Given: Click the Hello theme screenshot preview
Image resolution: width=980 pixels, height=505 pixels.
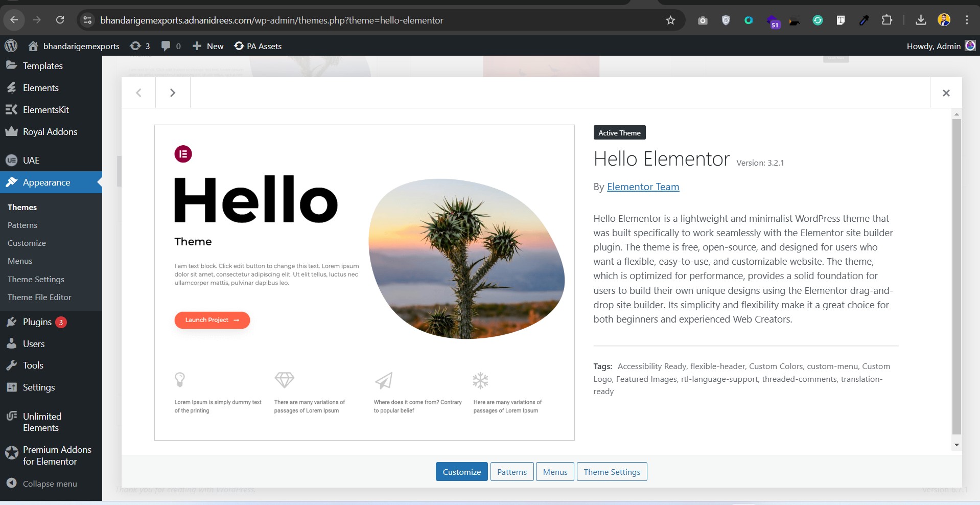Looking at the screenshot, I should 364,283.
